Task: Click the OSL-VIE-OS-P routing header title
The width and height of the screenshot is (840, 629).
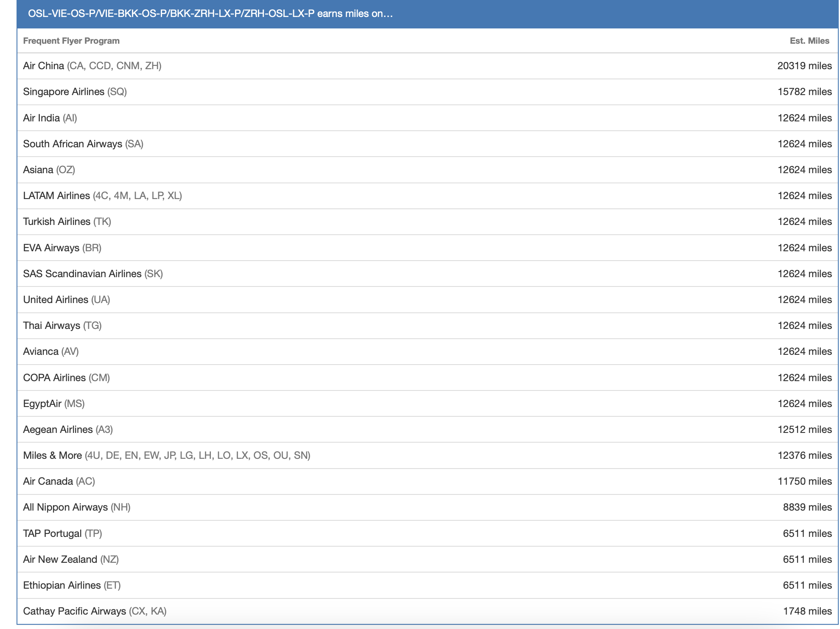Action: (210, 14)
